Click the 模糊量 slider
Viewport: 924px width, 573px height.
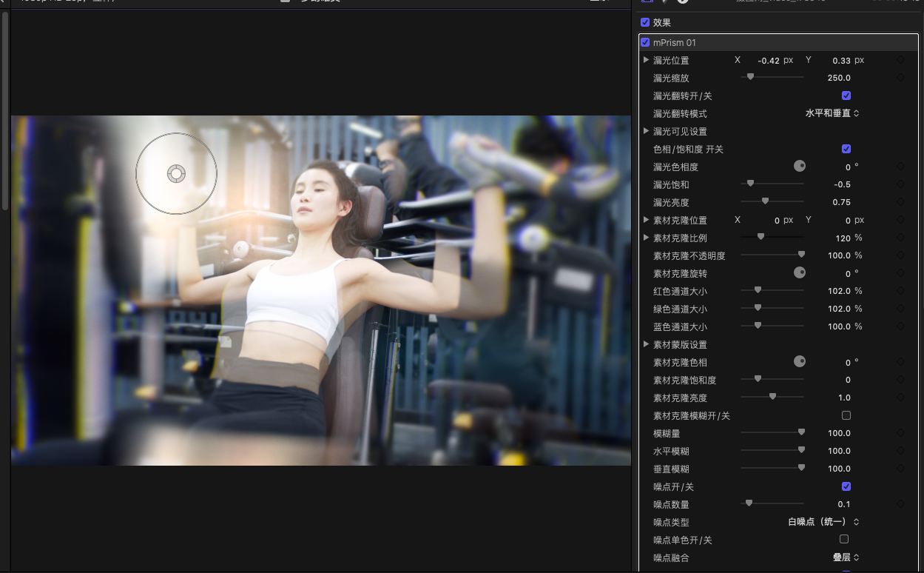772,432
